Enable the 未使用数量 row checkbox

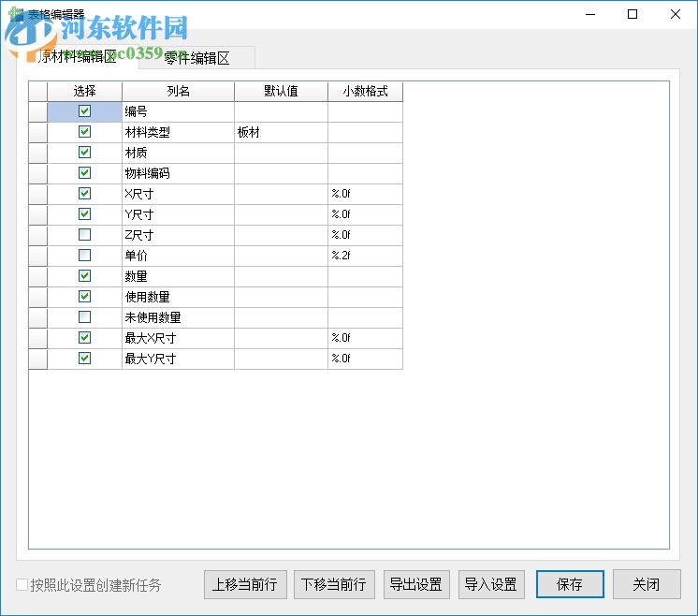point(84,316)
